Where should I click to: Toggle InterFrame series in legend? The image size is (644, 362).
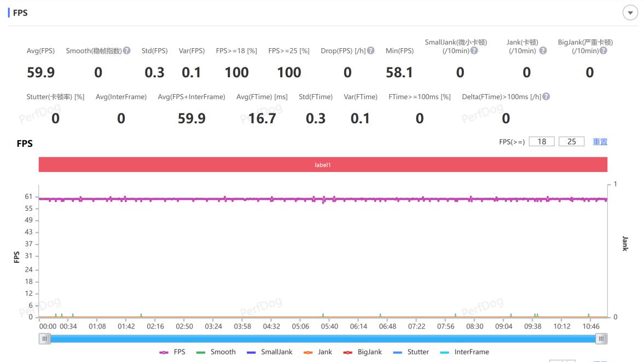tap(465, 352)
